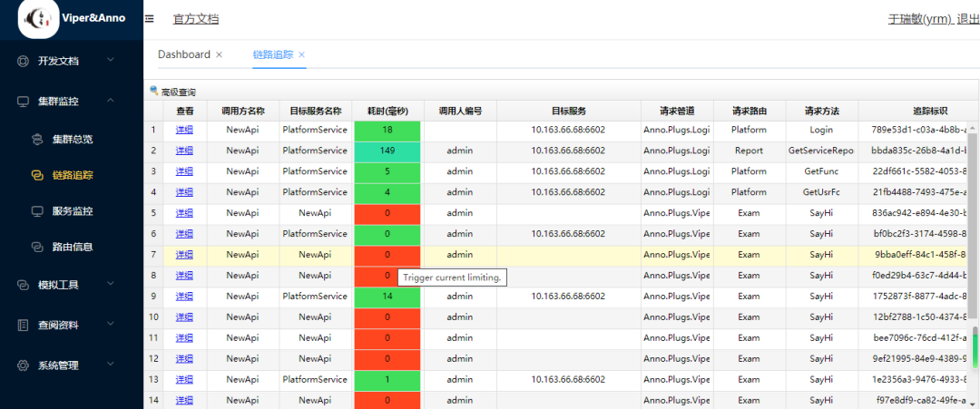Viewport: 980px width, 409px height.
Task: Sort by the 耗时(毫秒) column header
Action: (x=387, y=112)
